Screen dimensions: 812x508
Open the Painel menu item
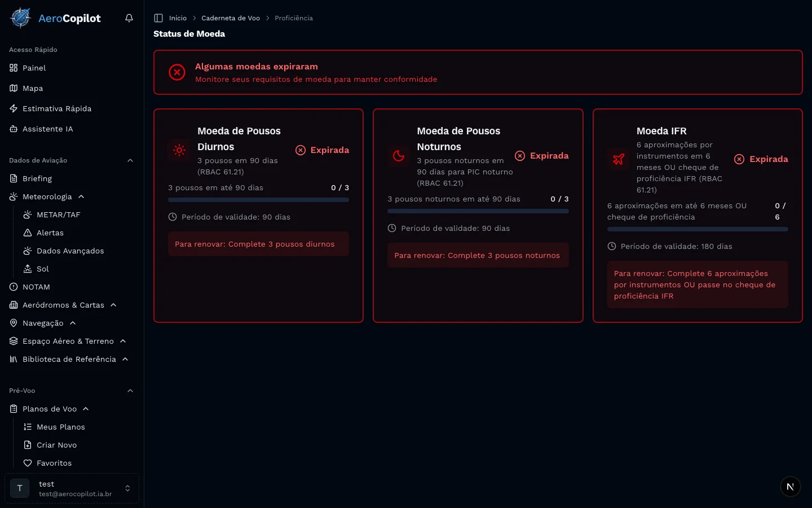[x=34, y=68]
